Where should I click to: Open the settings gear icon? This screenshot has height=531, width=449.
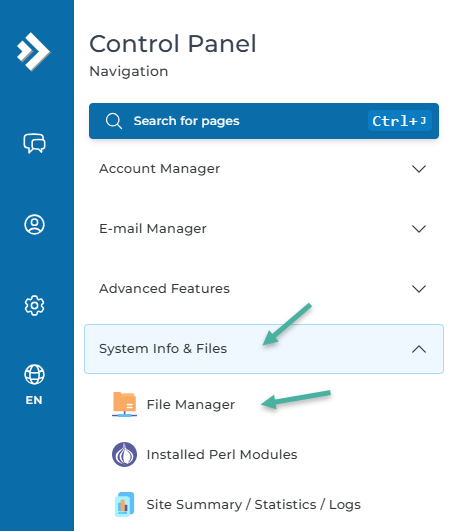(34, 305)
